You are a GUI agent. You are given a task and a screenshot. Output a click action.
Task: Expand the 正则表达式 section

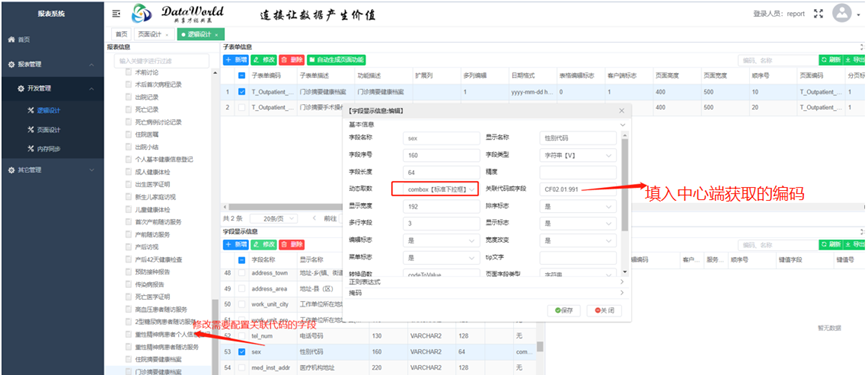(487, 282)
